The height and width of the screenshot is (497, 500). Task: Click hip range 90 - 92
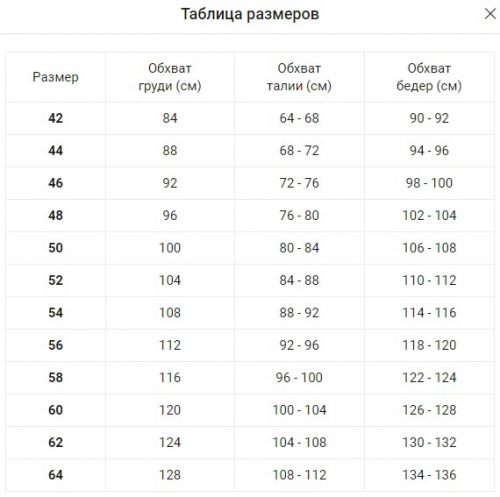(429, 118)
